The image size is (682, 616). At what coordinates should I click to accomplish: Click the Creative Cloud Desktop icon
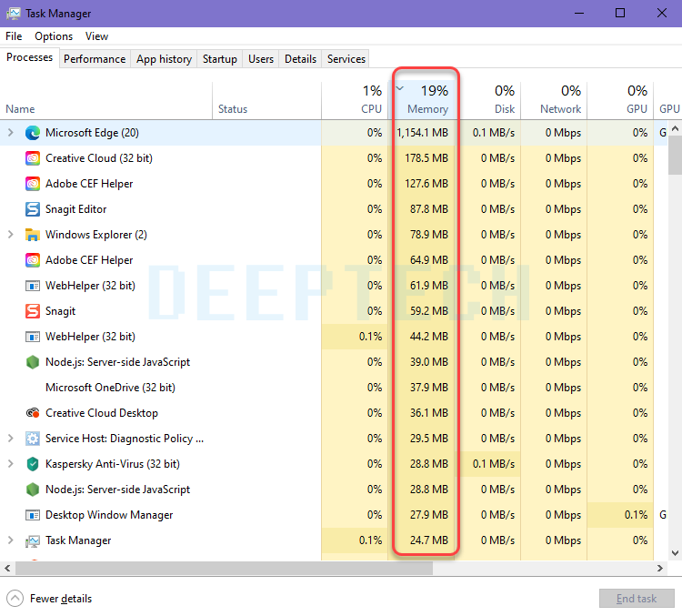pyautogui.click(x=33, y=413)
